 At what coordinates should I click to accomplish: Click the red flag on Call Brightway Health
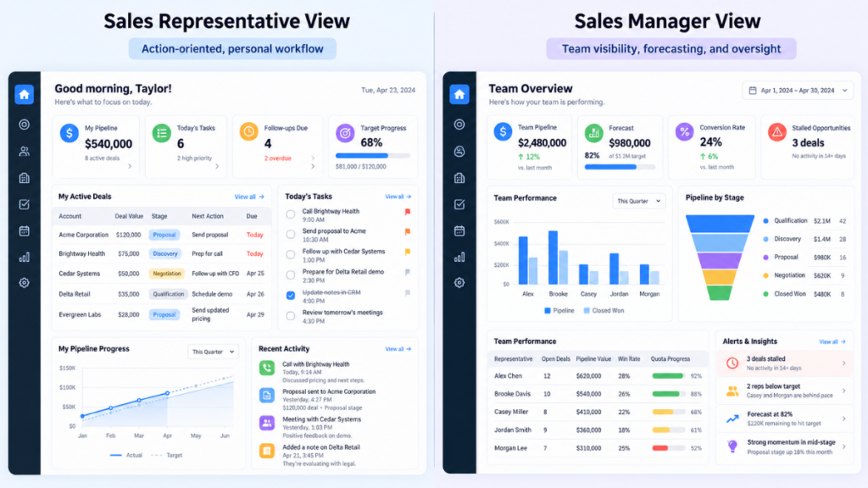(x=408, y=212)
